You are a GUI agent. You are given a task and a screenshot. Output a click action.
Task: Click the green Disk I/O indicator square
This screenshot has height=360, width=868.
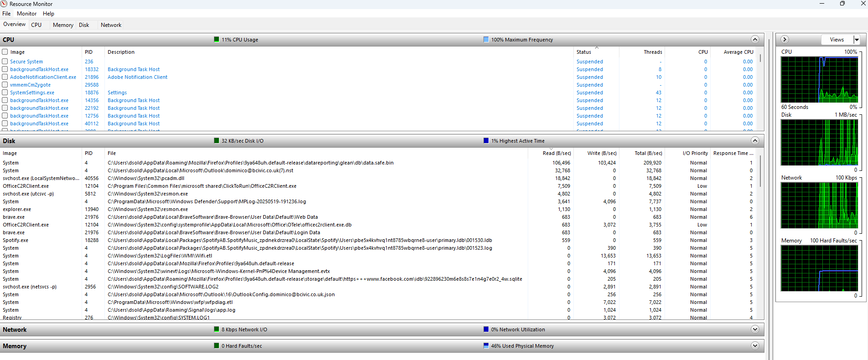(216, 141)
